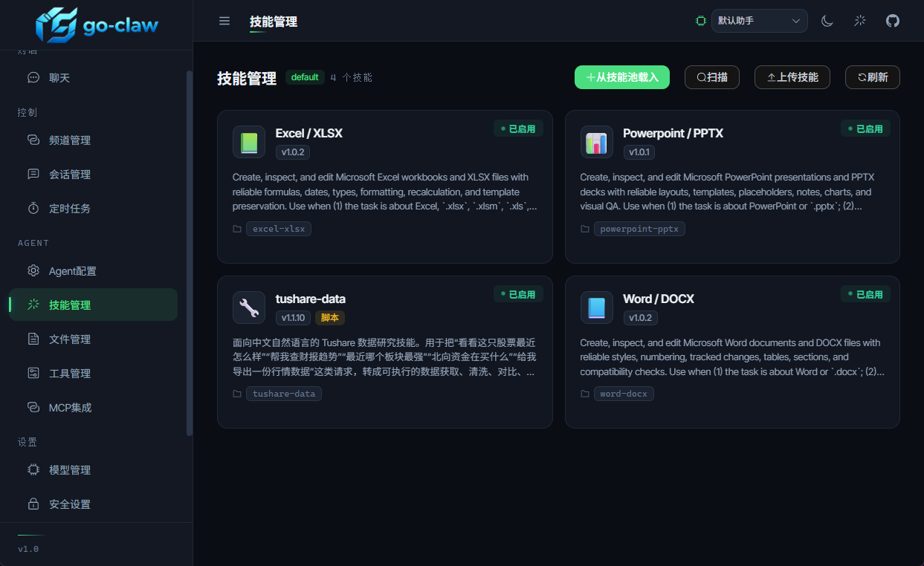The width and height of the screenshot is (924, 566).
Task: Click the v1.0.2 badge on Excel card
Action: click(293, 152)
